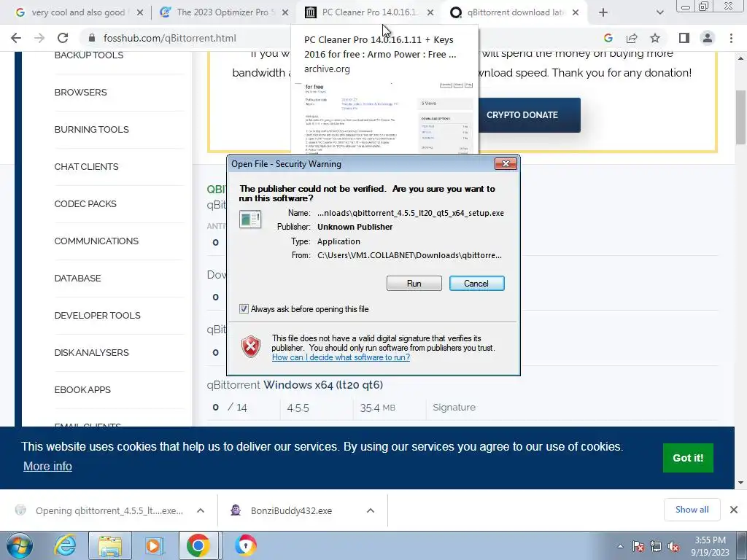The image size is (747, 560).
Task: Open 'How can I decide what software to run?'
Action: pyautogui.click(x=341, y=357)
